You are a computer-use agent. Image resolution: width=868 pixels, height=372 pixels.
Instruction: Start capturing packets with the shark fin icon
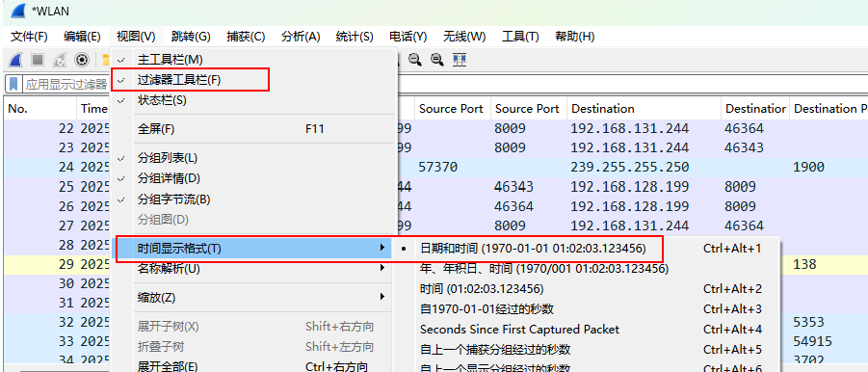pos(15,60)
